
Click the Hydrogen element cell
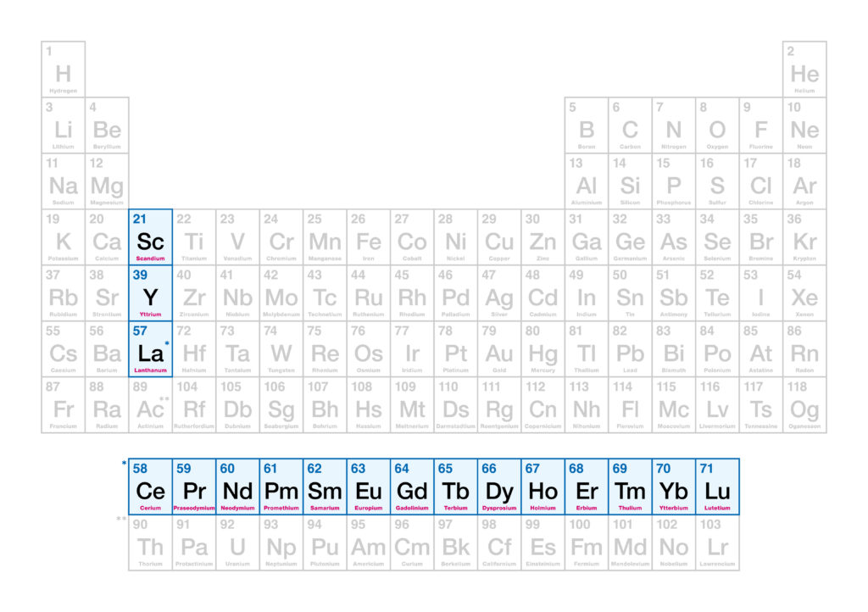64,70
